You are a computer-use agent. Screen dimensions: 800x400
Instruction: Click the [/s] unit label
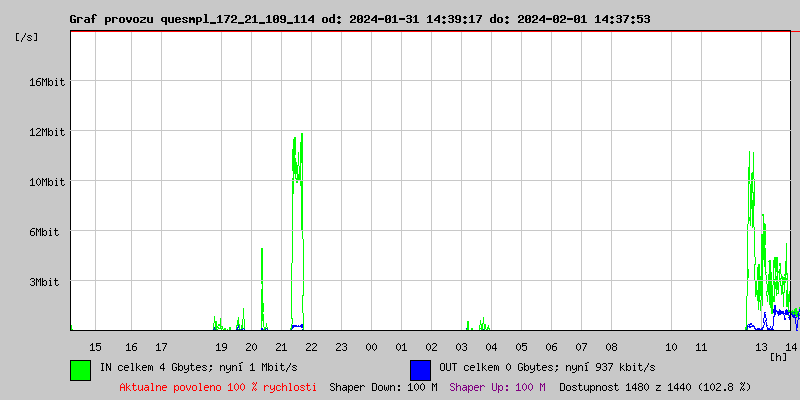[28, 37]
